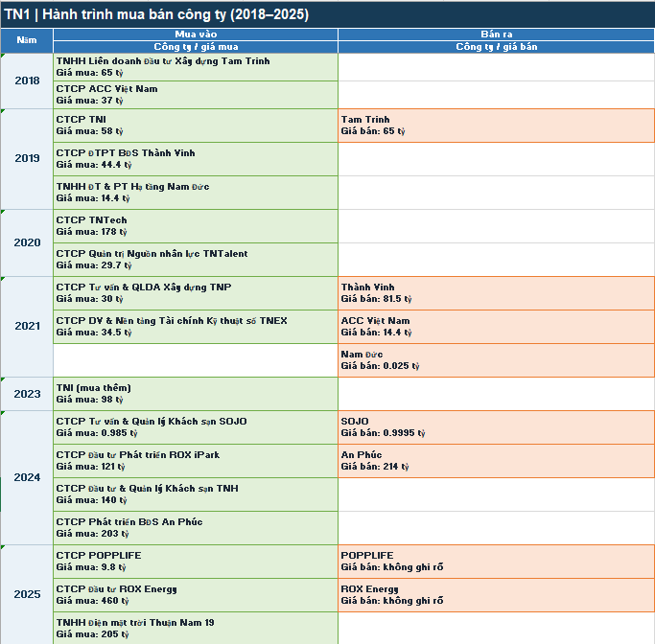Select the year cell 2024
Viewport: 655px width, 644px height.
pyautogui.click(x=27, y=478)
